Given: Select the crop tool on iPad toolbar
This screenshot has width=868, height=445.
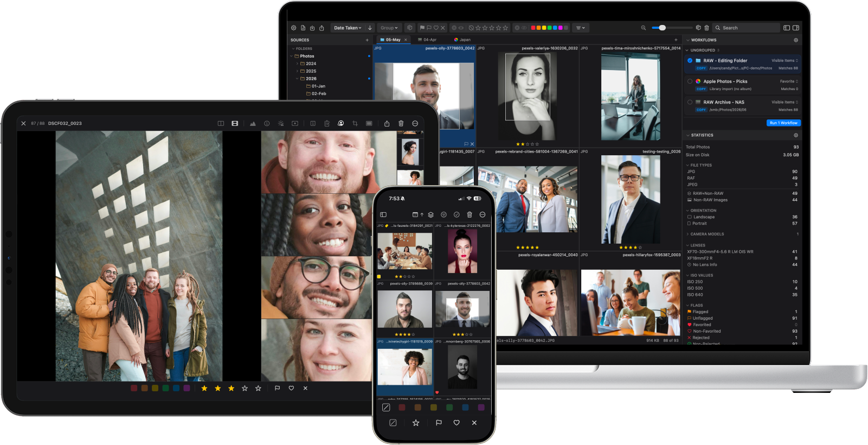Looking at the screenshot, I should pyautogui.click(x=355, y=123).
